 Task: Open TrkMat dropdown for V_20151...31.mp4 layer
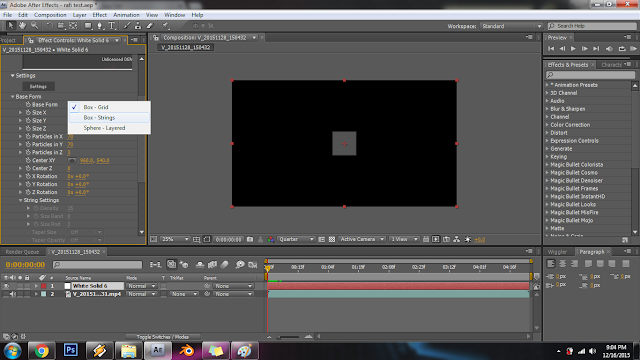click(184, 294)
